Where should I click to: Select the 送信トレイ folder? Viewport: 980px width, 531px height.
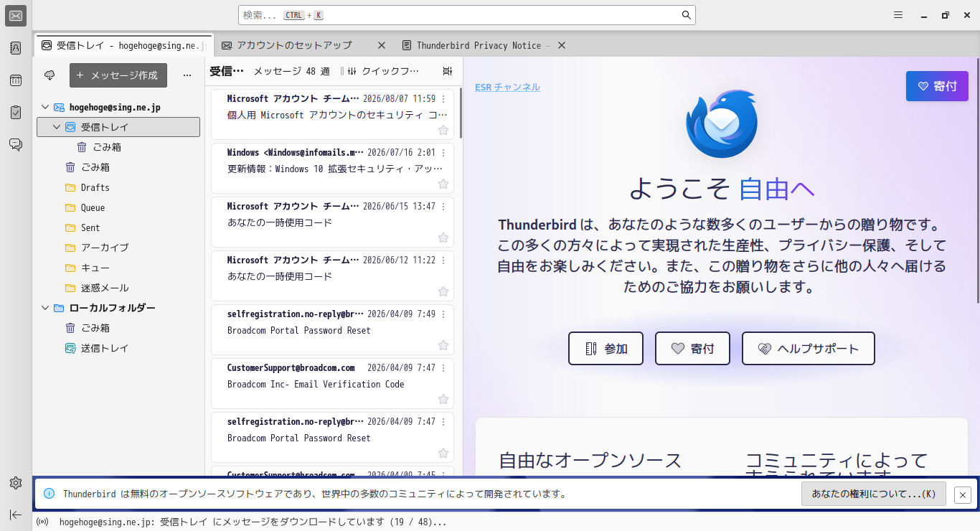pos(118,348)
